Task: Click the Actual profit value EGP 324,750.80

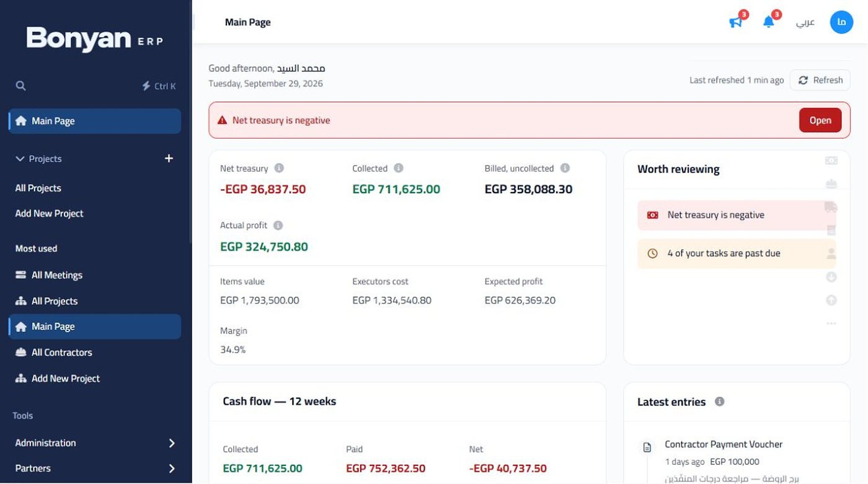Action: click(x=264, y=247)
